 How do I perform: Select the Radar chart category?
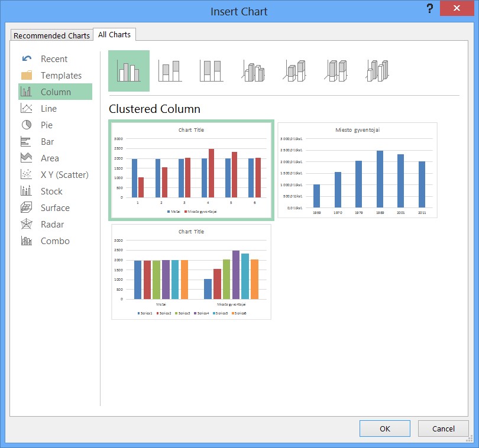click(52, 225)
